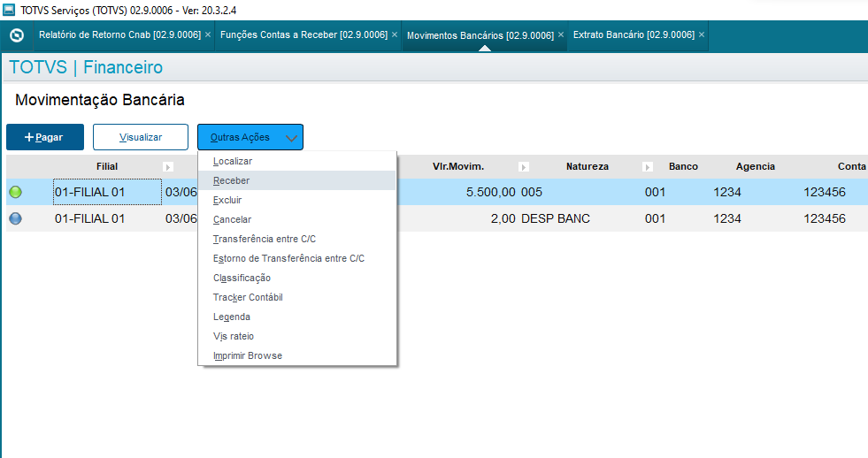Select Excluir menu option
This screenshot has width=868, height=458.
click(x=297, y=200)
